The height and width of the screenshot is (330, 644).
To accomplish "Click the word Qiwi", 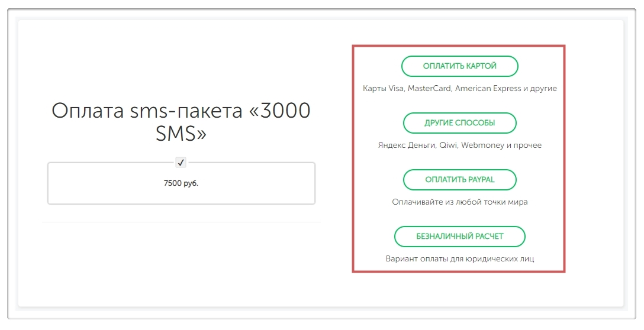I will (447, 145).
